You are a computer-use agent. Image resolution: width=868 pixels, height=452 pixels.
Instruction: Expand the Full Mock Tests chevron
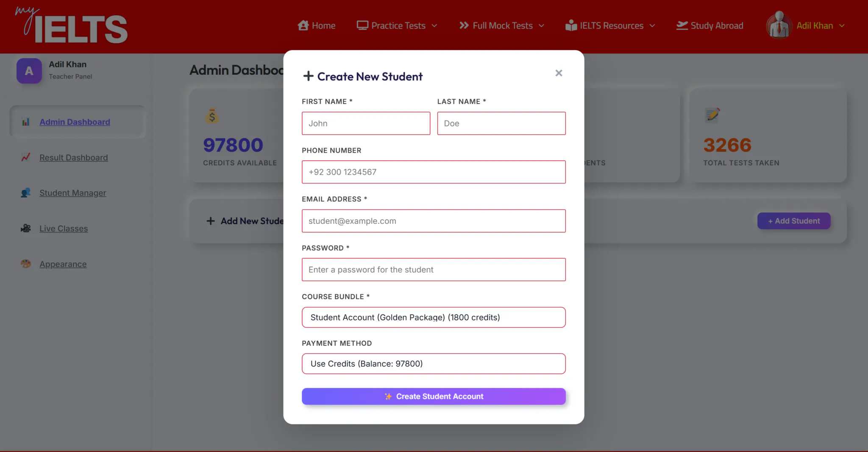pos(541,26)
